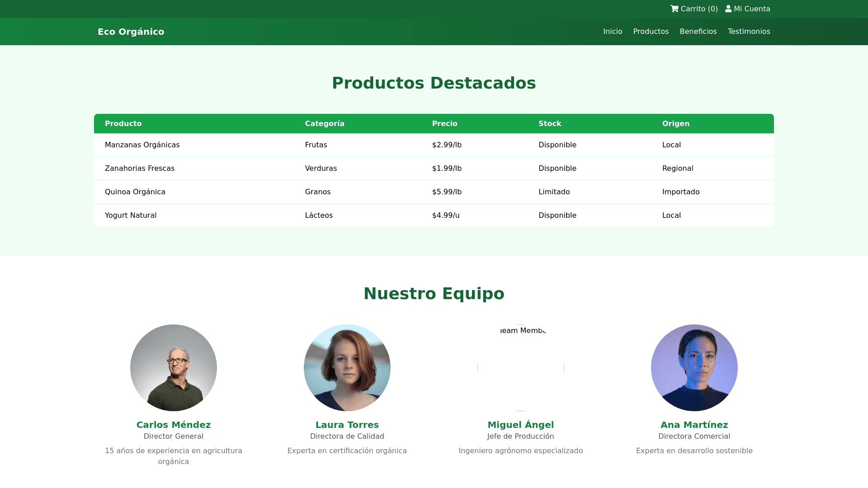Screen dimensions: 868x488
Task: Navigate to Inicio menu item
Action: 613,32
